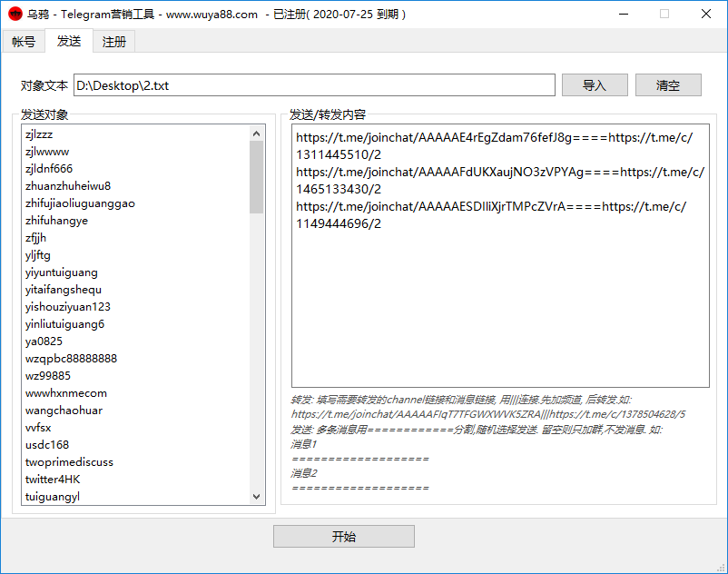The image size is (728, 574).
Task: Click the joinchat link containing AAAAAFdUKXaujNO3zVPYAg
Action: (x=439, y=172)
